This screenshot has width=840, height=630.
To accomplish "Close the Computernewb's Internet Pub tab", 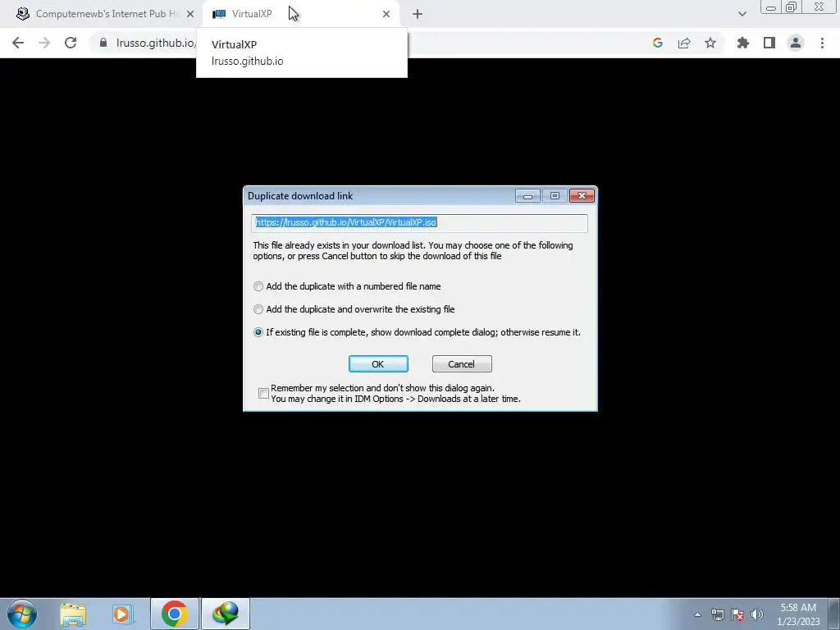I will pos(190,14).
